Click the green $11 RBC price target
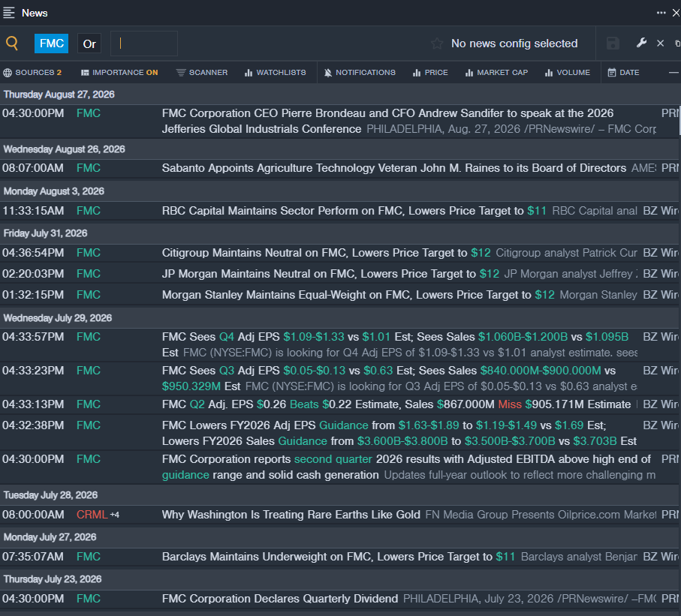Viewport: 681px width, 616px height. [537, 211]
